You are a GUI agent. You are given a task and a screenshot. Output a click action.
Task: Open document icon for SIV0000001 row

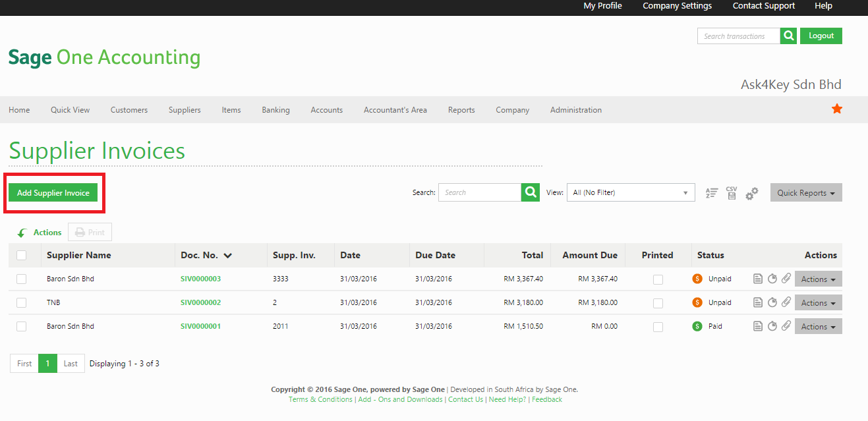tap(758, 326)
